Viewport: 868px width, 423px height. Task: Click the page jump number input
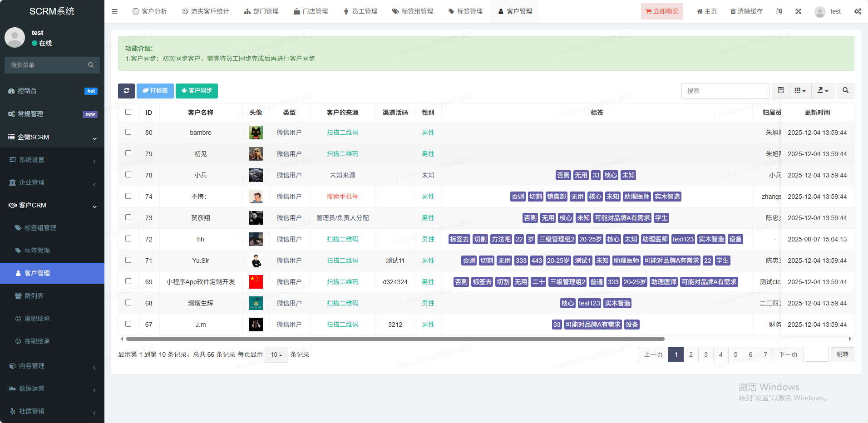[x=817, y=354]
